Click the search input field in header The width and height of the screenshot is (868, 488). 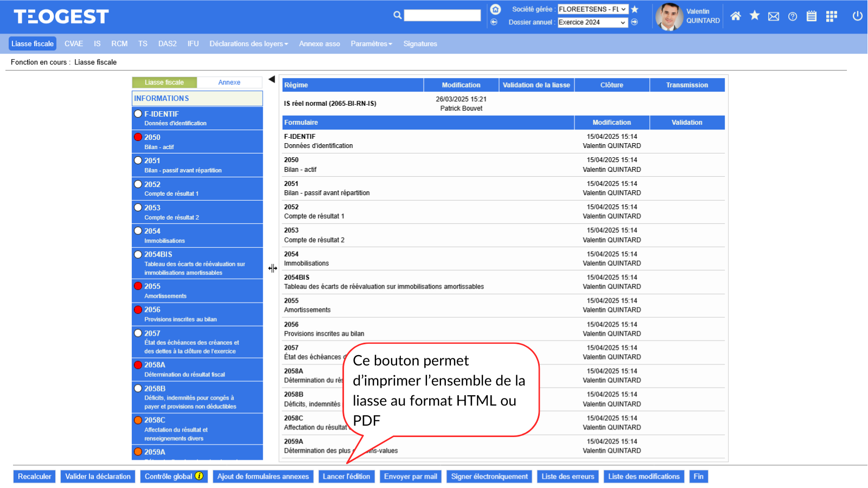pos(442,15)
